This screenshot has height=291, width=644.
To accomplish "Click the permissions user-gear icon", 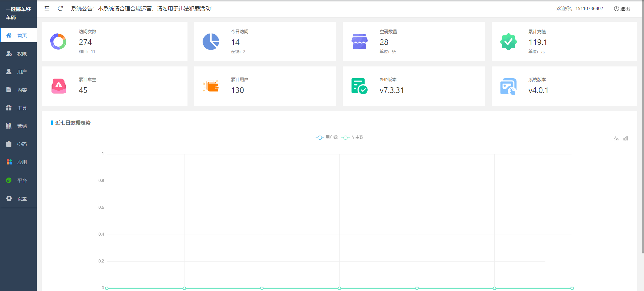I will coord(9,53).
